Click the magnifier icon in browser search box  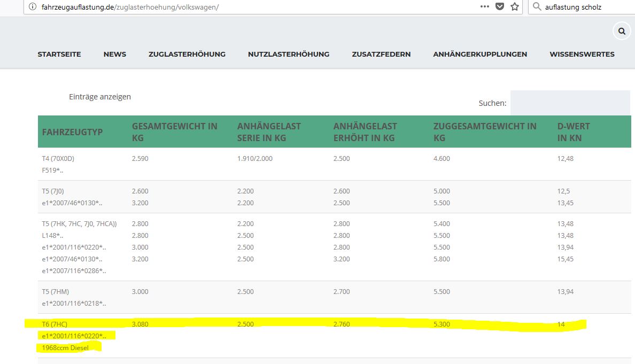(x=537, y=7)
